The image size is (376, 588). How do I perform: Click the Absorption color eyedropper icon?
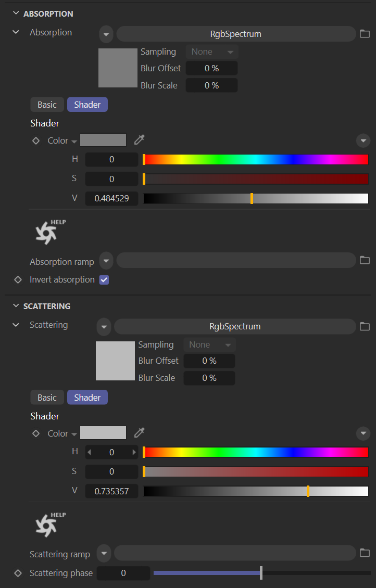(139, 140)
